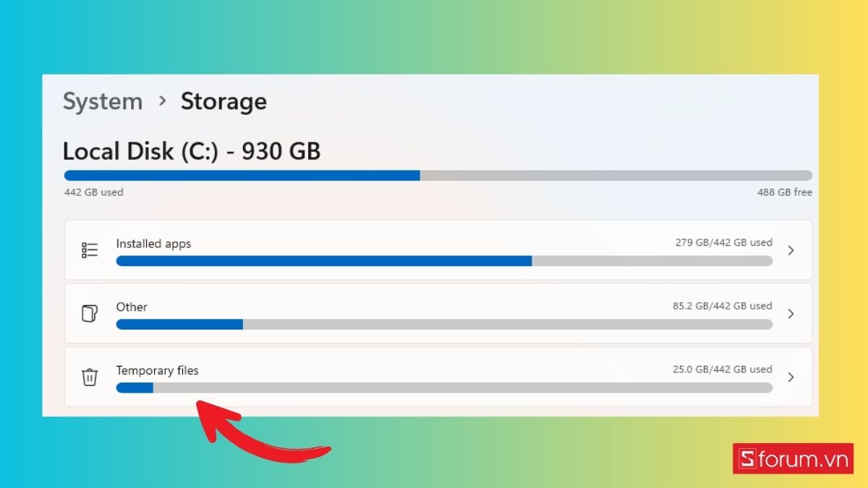Click the Temporary files trash icon
The height and width of the screenshot is (488, 868).
(90, 377)
